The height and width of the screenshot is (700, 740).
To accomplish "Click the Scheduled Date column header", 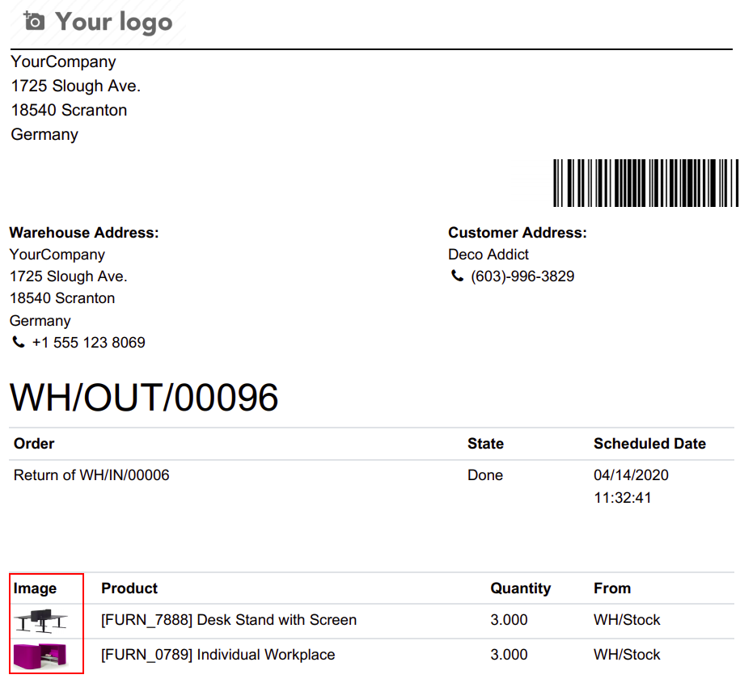I will coord(649,444).
